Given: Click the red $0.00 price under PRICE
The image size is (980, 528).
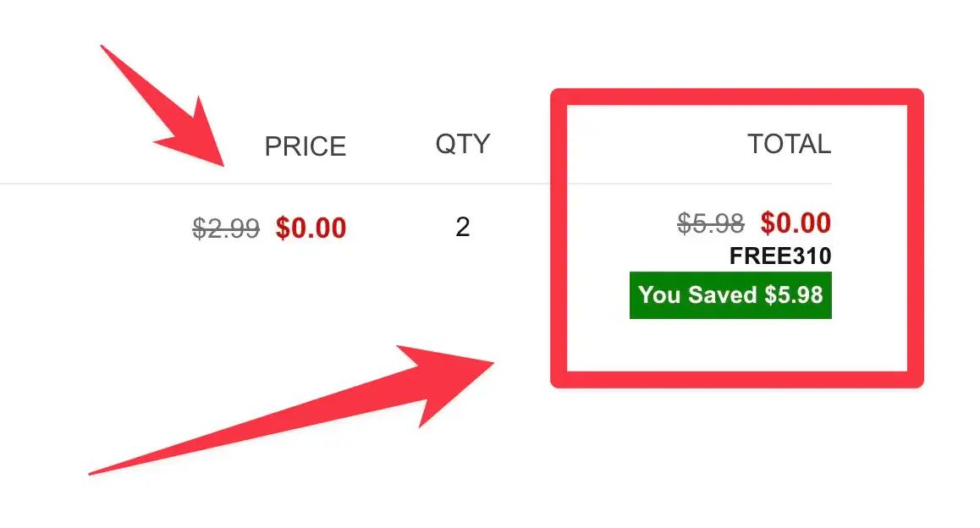Looking at the screenshot, I should coord(311,228).
